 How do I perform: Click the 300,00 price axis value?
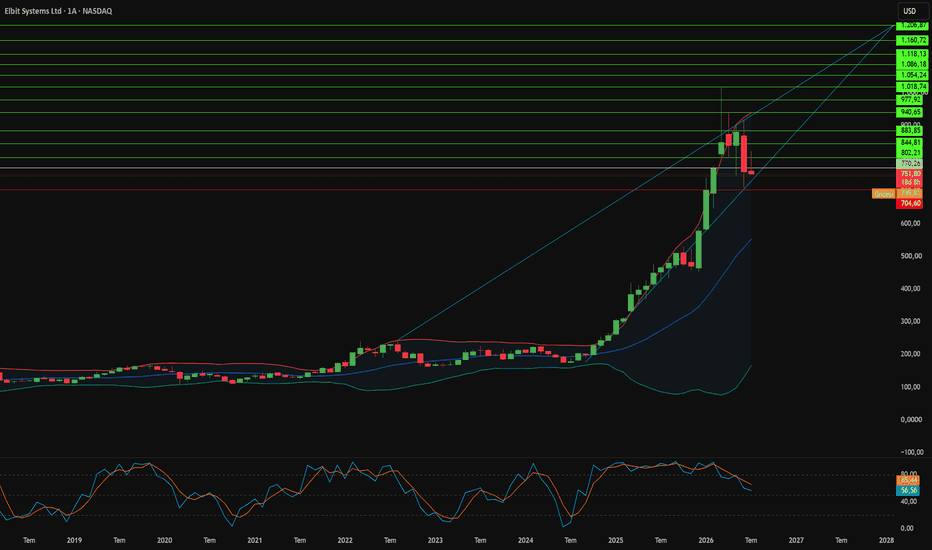click(911, 322)
